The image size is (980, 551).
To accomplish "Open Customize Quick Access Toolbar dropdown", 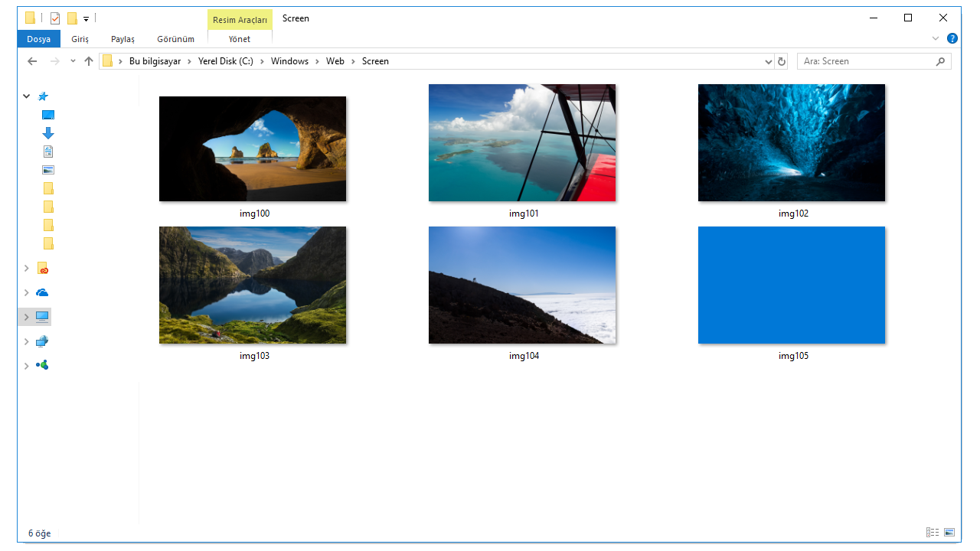I will (x=87, y=18).
